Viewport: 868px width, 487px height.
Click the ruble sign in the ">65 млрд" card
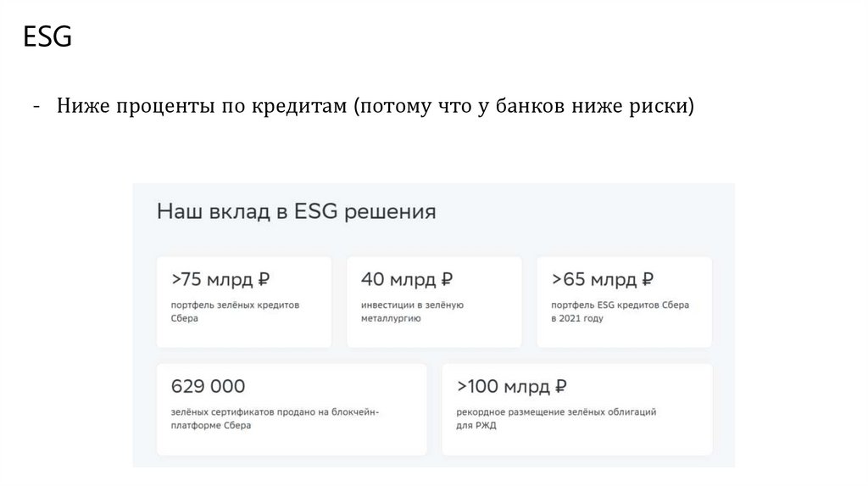point(648,279)
